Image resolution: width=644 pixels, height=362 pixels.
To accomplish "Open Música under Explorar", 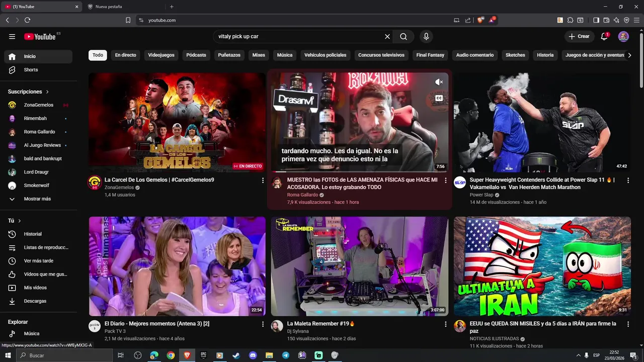I will coord(38,333).
